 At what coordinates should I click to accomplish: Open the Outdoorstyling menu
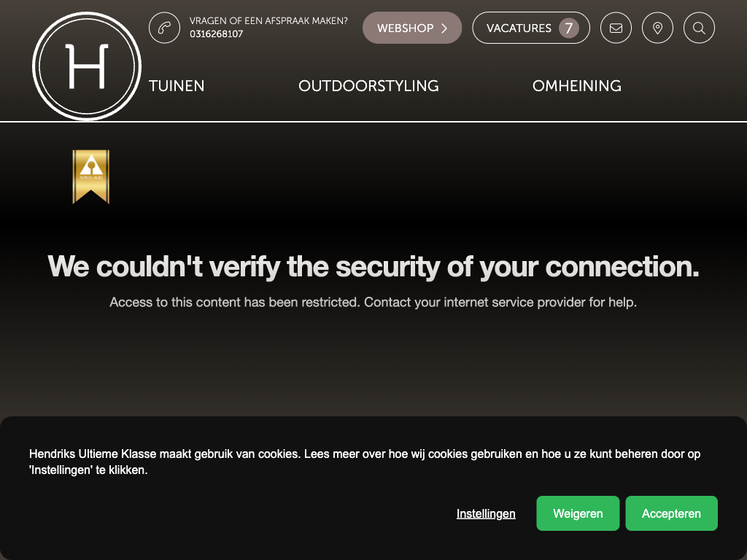point(368,86)
